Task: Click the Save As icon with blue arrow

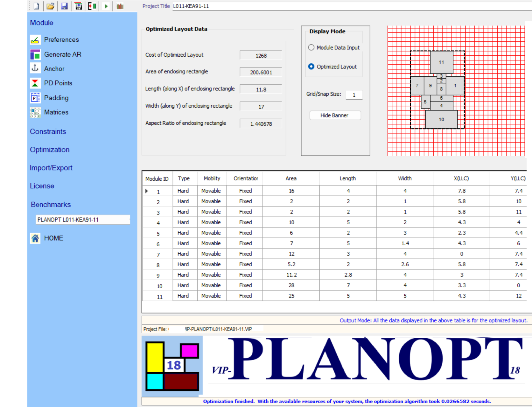Action: click(78, 6)
